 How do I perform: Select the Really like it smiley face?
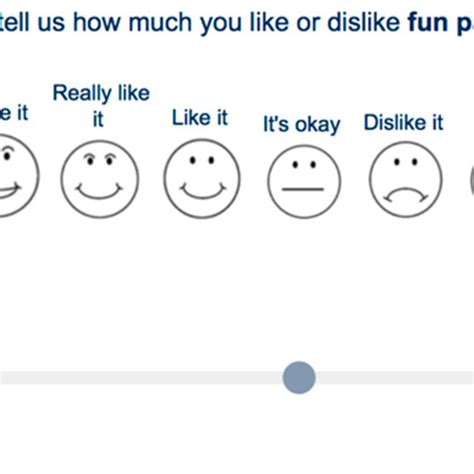coord(100,179)
